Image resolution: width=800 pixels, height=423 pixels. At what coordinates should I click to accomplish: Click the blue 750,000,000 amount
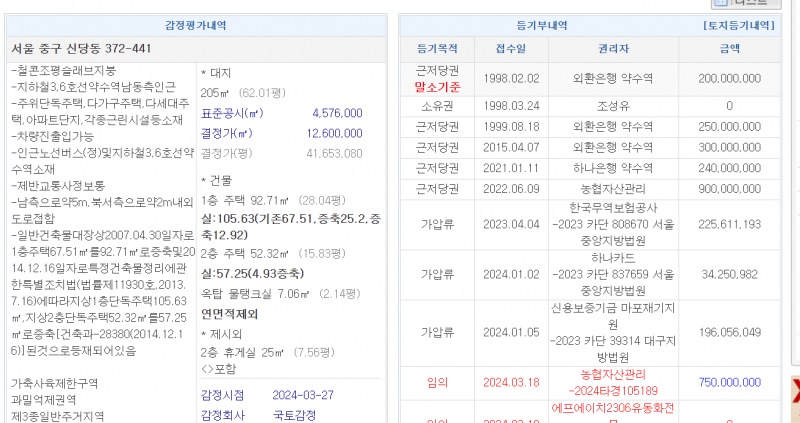729,382
